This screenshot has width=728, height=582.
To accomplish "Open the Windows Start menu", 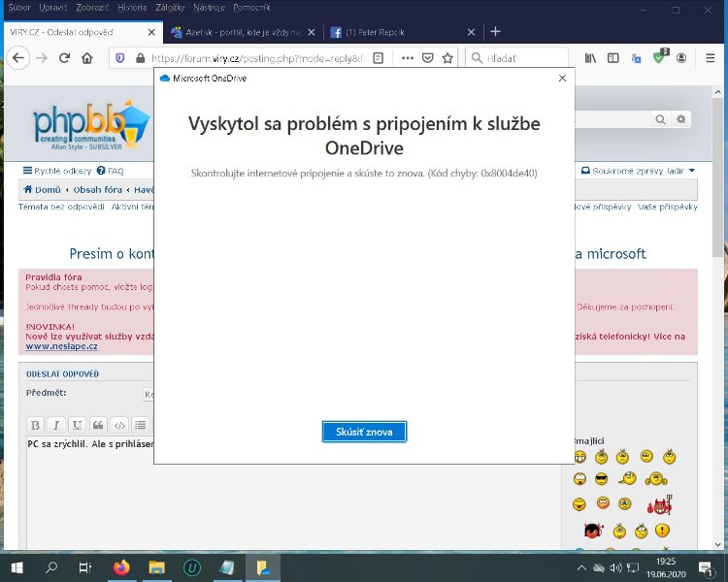I will tap(17, 567).
